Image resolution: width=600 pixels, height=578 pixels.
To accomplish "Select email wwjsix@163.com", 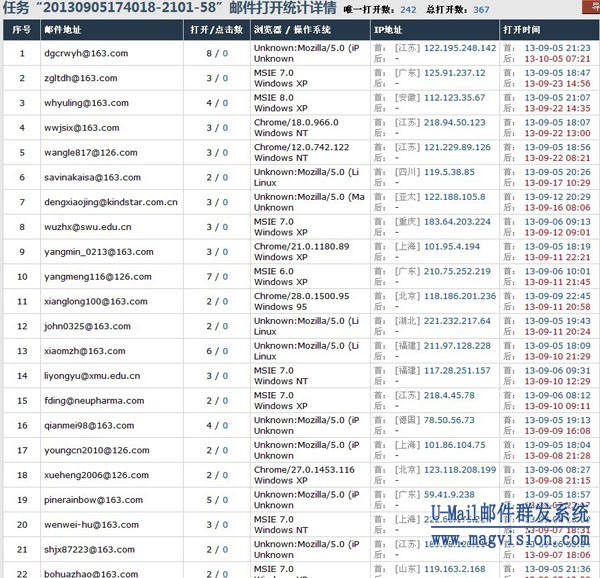I will point(82,128).
